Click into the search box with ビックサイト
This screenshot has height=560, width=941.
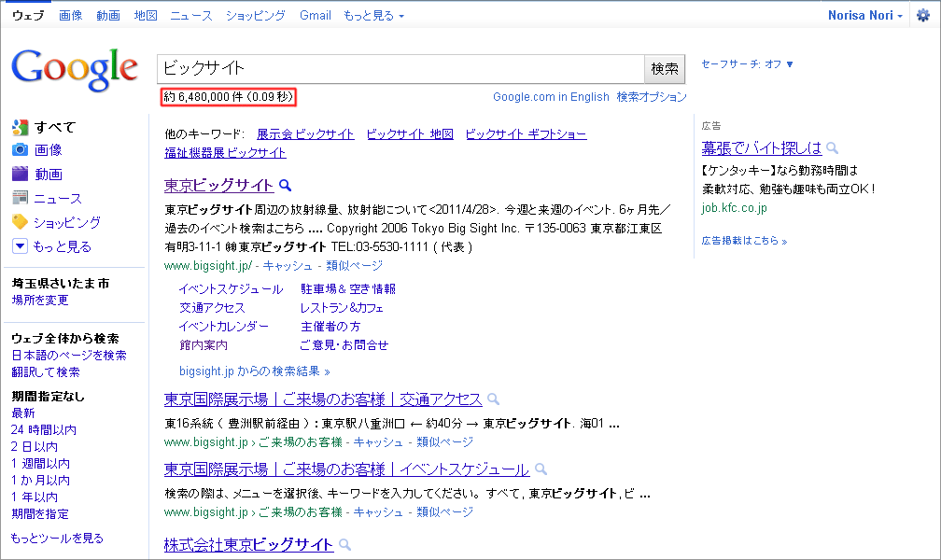pos(400,69)
